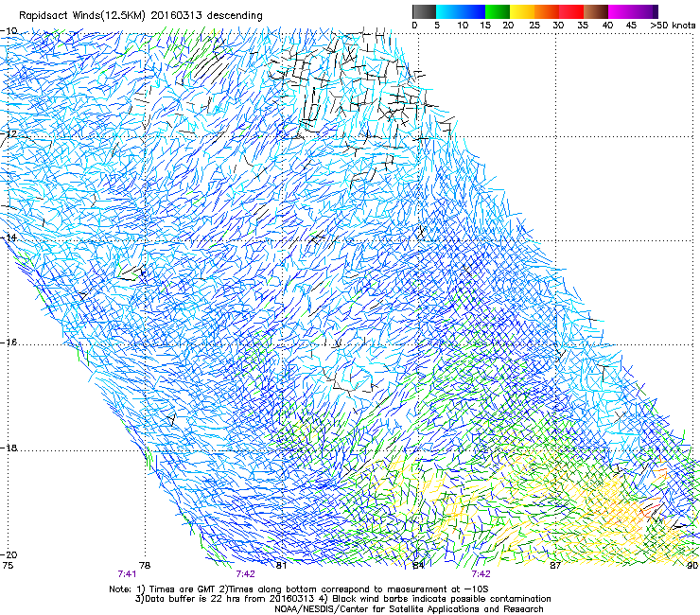The height and width of the screenshot is (615, 700).
Task: Click the -14 latitude axis label
Action: tap(9, 237)
